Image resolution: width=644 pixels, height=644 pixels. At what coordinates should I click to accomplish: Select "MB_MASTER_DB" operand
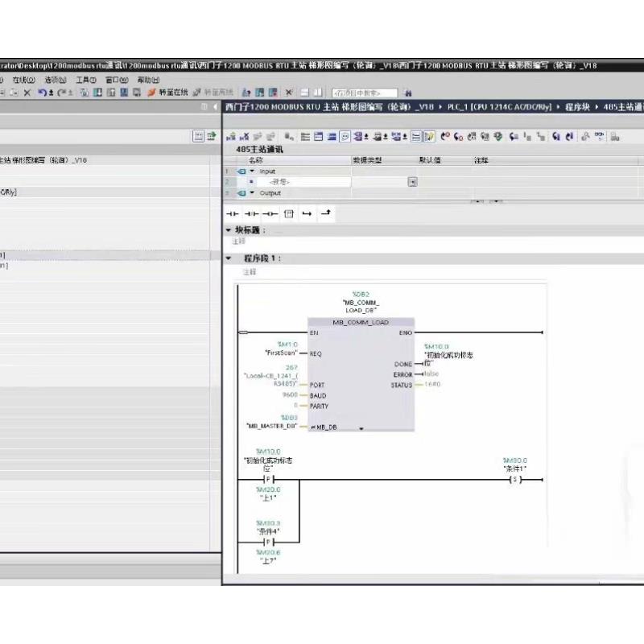tap(271, 426)
